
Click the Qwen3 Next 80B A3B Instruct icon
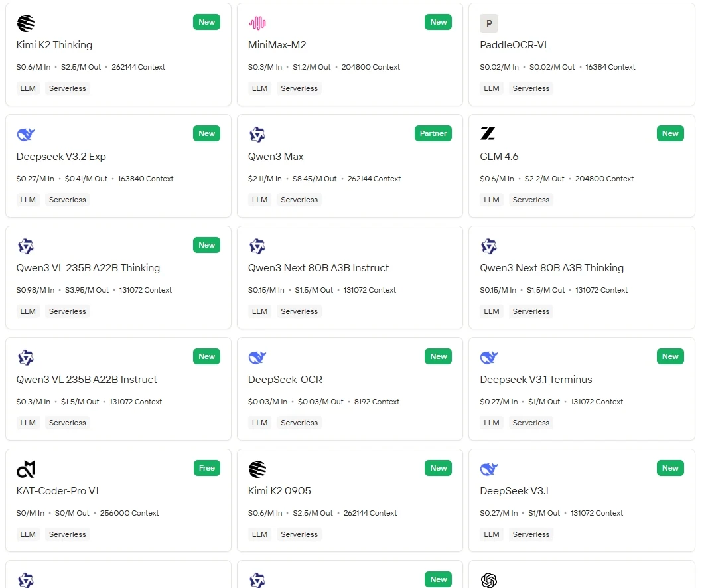coord(257,246)
